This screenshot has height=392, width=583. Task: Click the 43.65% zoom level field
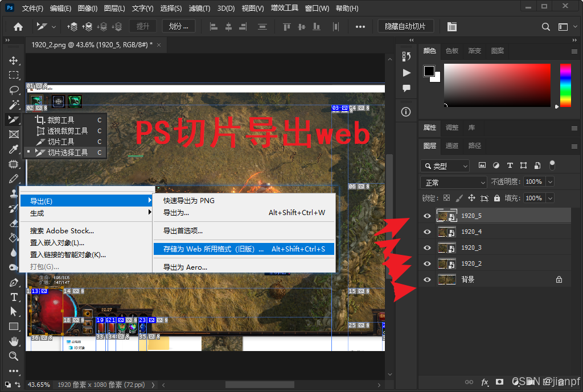pos(39,385)
